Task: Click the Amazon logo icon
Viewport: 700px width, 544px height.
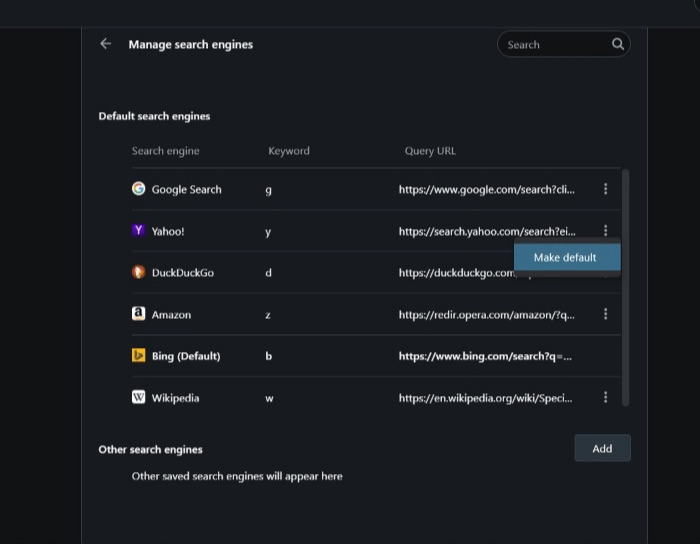Action: pos(139,314)
